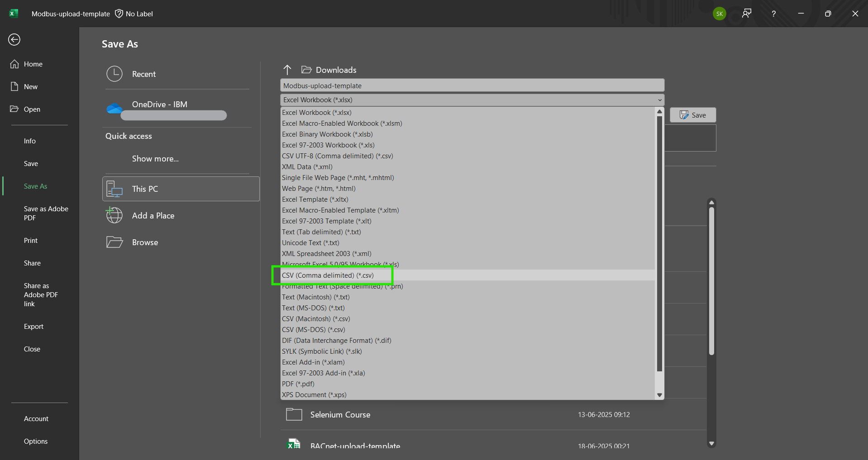Click the back arrow to exit Backstage

click(x=14, y=40)
